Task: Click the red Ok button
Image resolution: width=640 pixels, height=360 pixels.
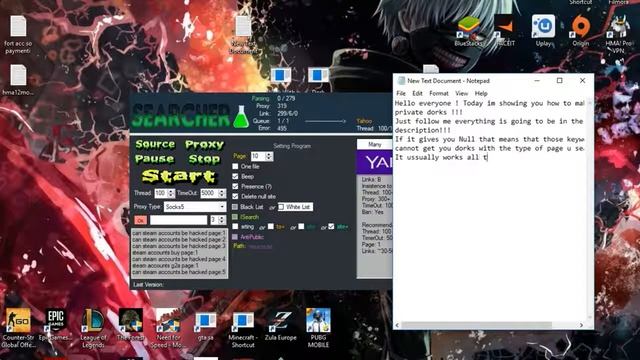Action: point(140,220)
